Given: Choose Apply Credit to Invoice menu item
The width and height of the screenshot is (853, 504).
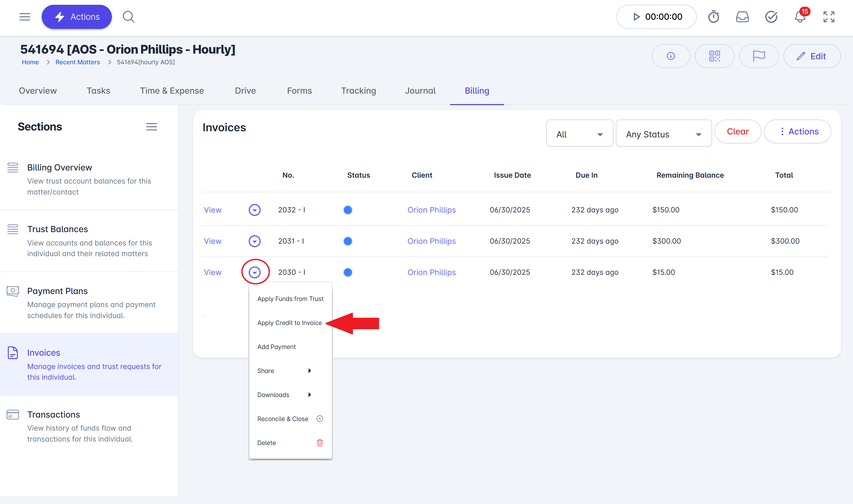Looking at the screenshot, I should (290, 323).
